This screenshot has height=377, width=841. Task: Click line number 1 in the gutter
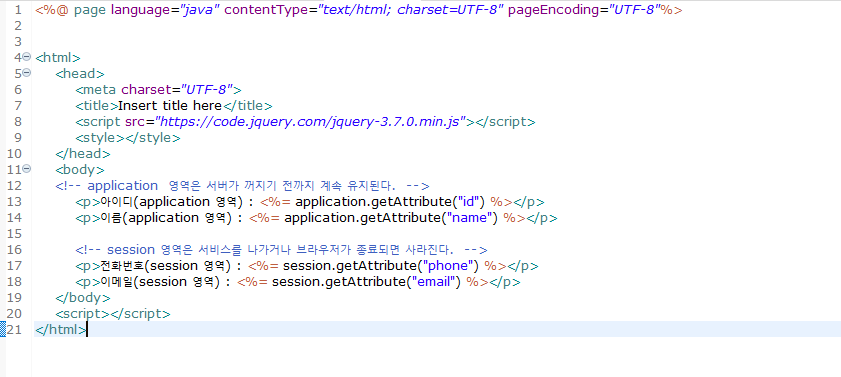[x=19, y=10]
